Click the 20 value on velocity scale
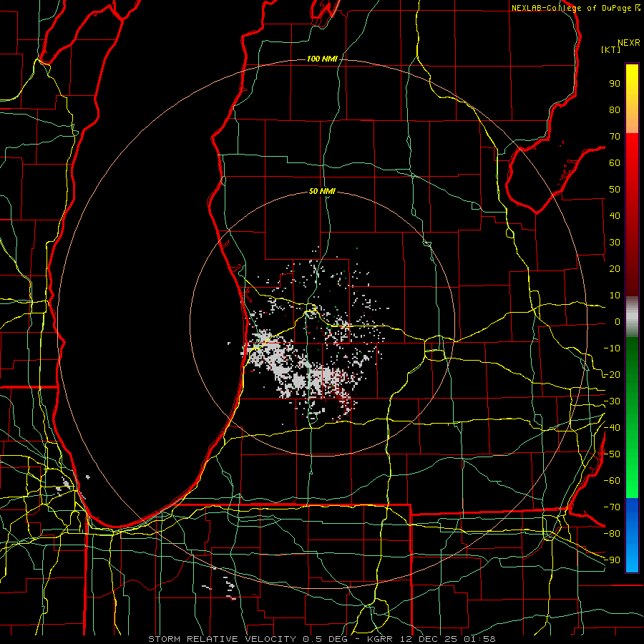The height and width of the screenshot is (644, 644). coord(615,268)
